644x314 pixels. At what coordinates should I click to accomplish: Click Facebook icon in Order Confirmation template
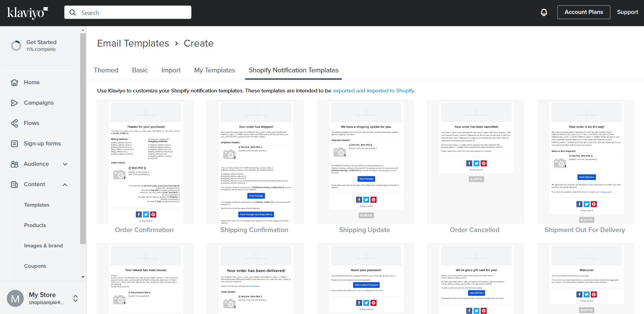[139, 214]
